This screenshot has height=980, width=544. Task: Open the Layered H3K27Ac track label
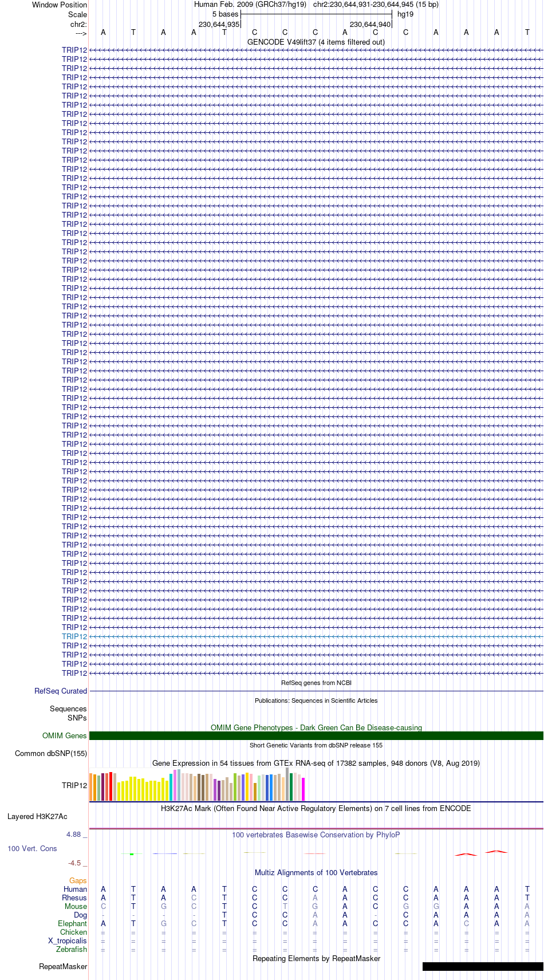pos(37,816)
